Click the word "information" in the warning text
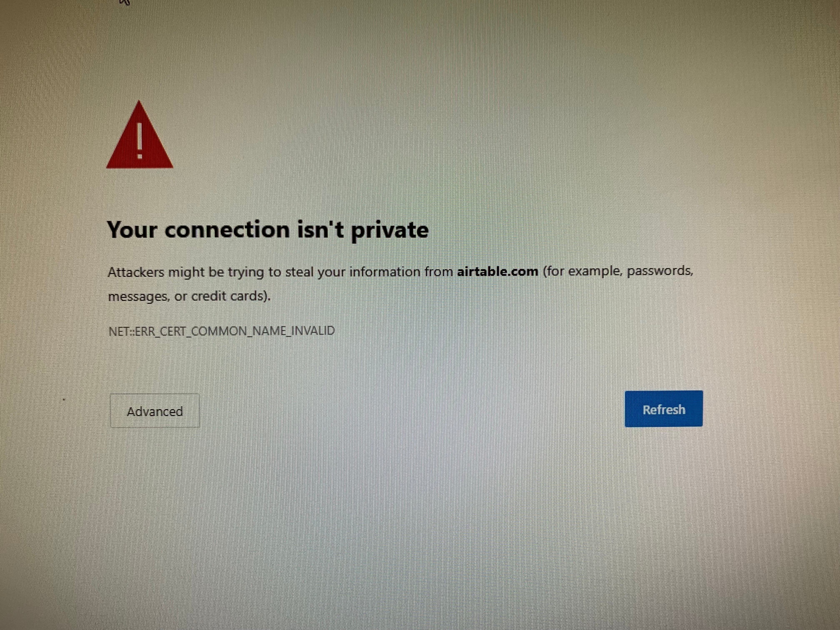 coord(385,272)
